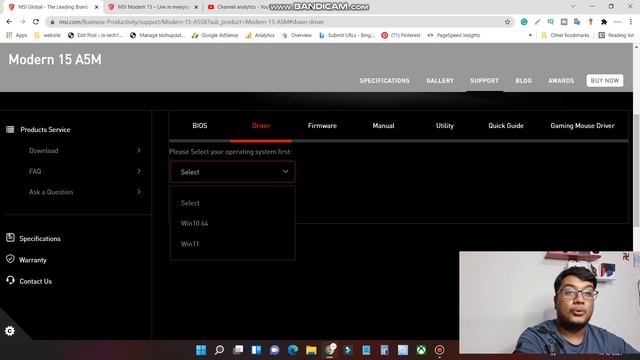Open the SUPPORT page section

(x=484, y=81)
